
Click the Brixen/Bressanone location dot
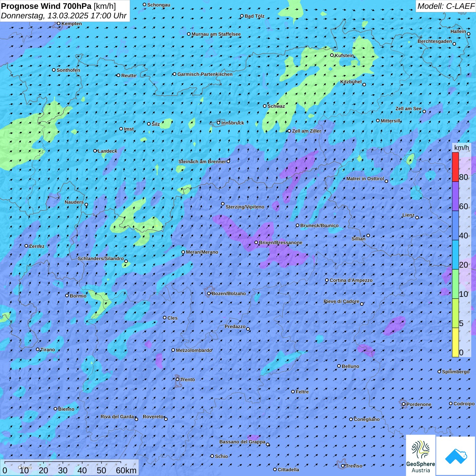click(256, 242)
